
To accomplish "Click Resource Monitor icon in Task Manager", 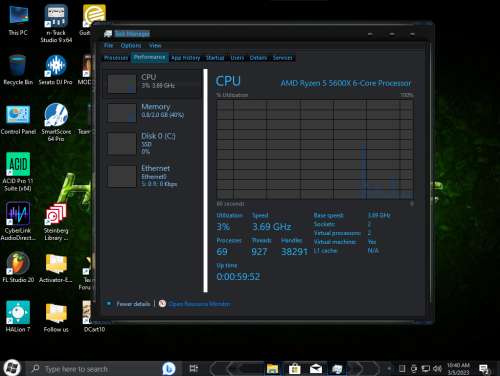I will click(162, 304).
